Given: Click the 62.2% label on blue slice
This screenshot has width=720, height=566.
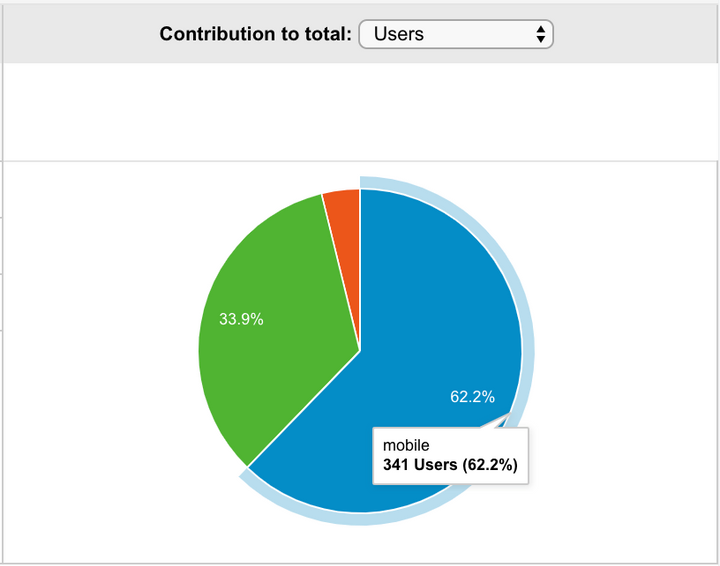Looking at the screenshot, I should tap(472, 396).
